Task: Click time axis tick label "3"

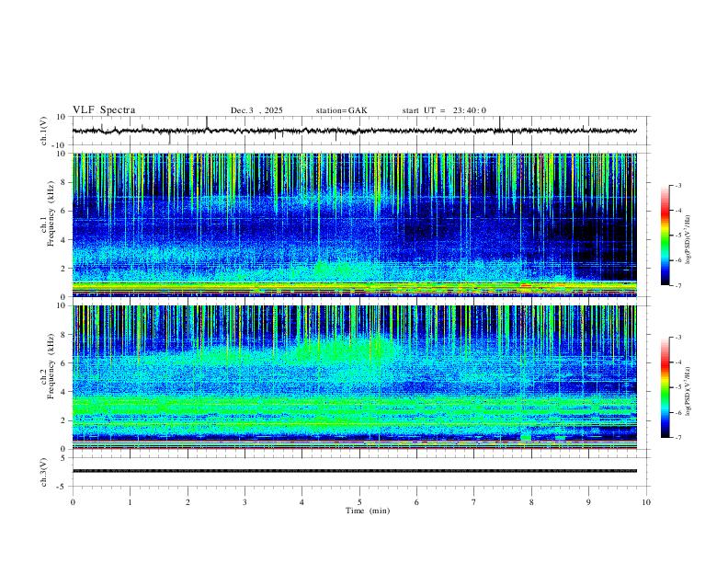Action: pos(245,502)
